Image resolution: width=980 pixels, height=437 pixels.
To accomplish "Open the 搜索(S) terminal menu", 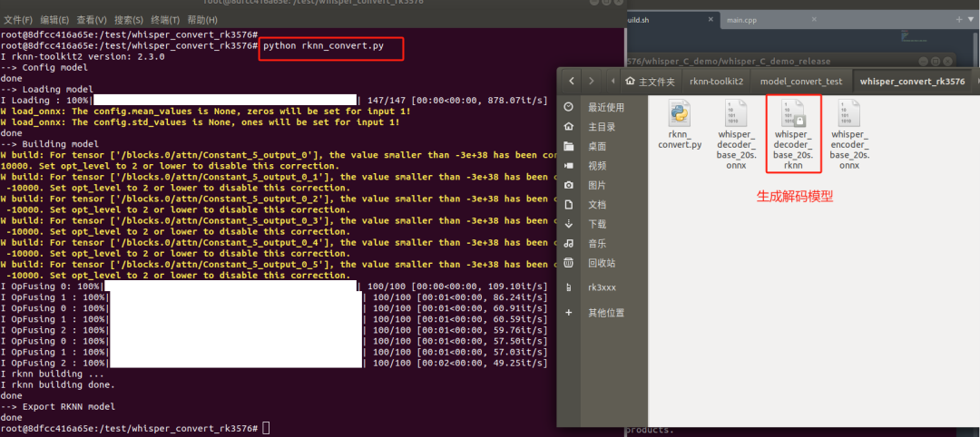I will click(128, 20).
